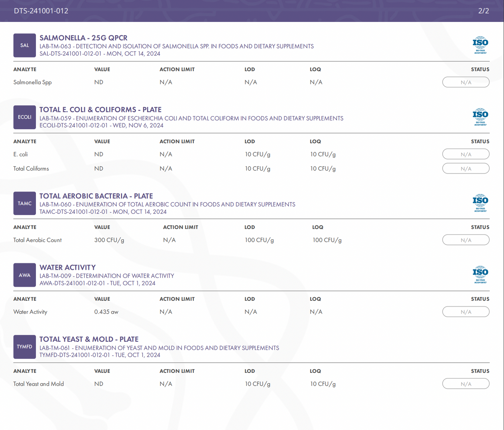The width and height of the screenshot is (504, 430).
Task: Click the Water Activity N/A status pill
Action: coord(466,312)
